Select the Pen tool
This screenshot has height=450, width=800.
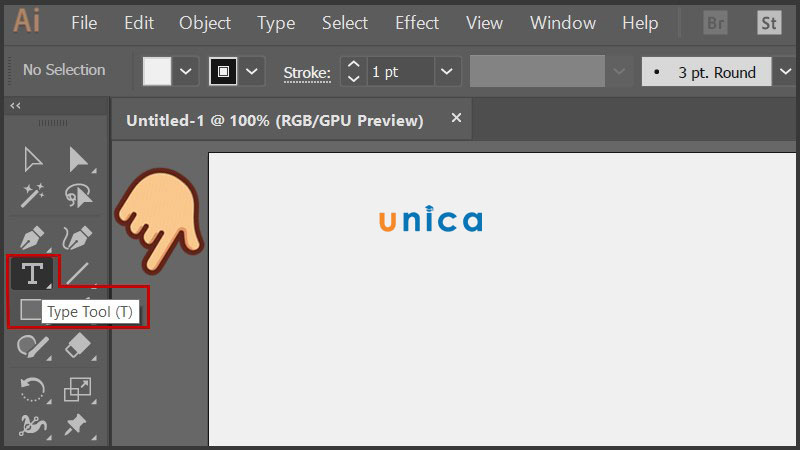(33, 238)
